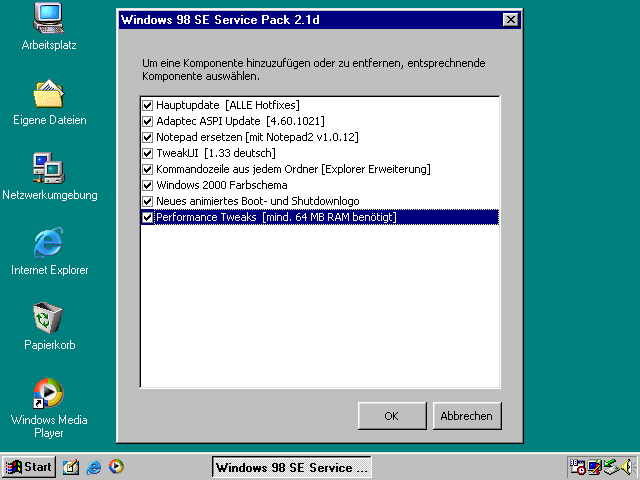Click the volume speaker tray icon
Image resolution: width=640 pixels, height=480 pixels.
pos(627,467)
